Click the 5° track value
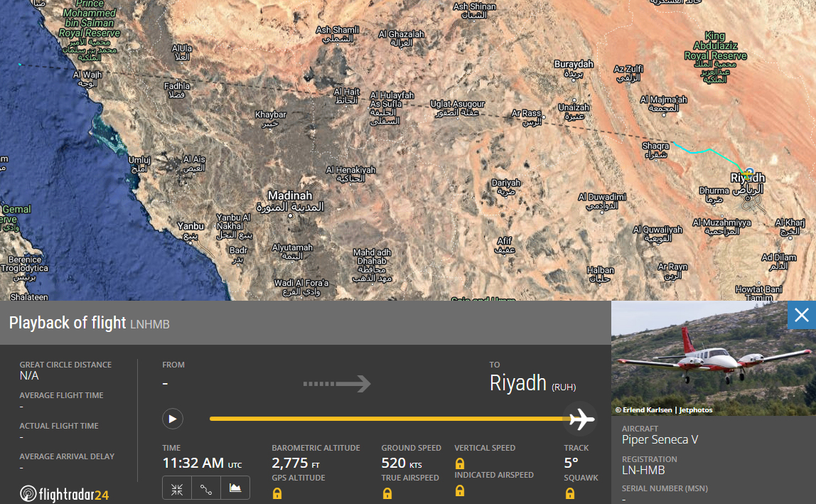The width and height of the screenshot is (816, 504). (x=571, y=463)
